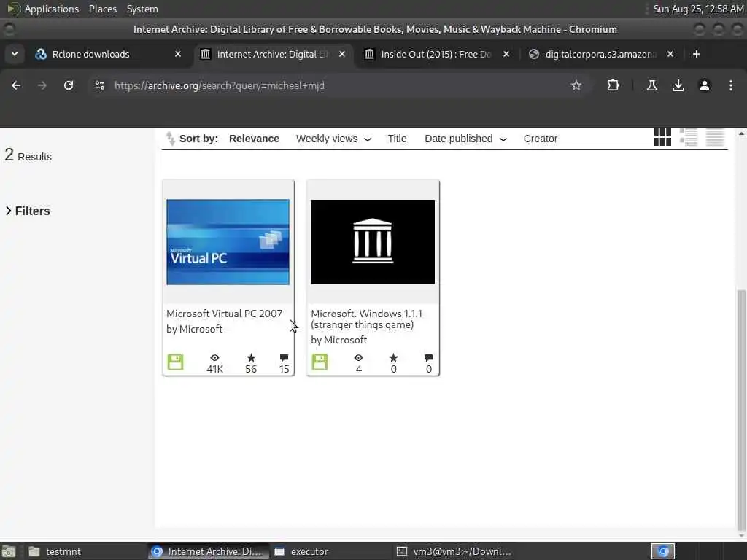747x560 pixels.
Task: Expand the Filters section
Action: pos(28,211)
